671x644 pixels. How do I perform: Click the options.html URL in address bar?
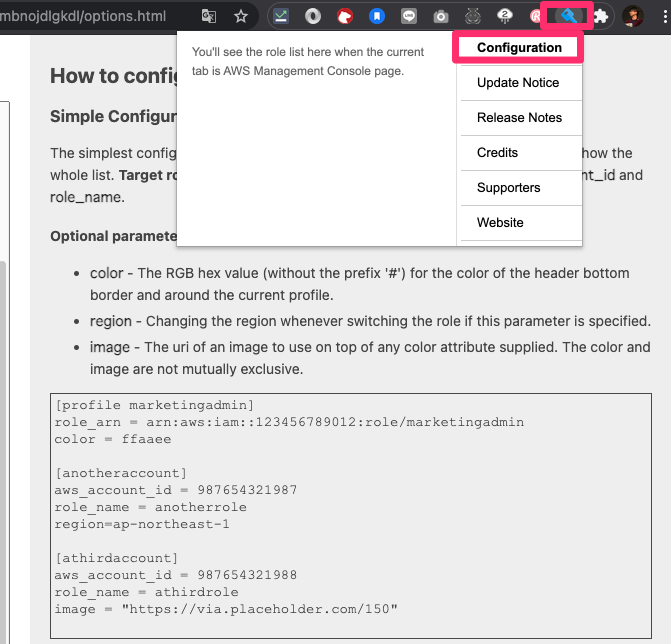coord(83,16)
